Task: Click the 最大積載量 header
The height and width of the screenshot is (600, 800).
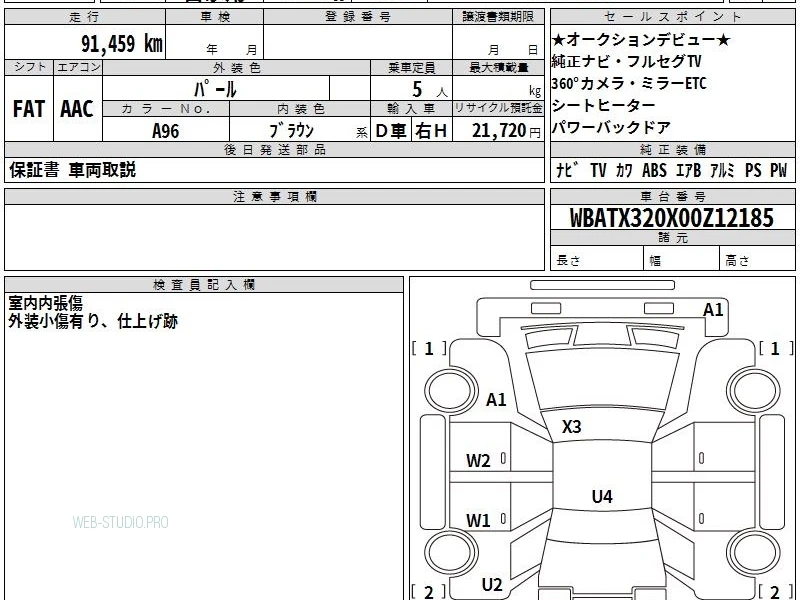Action: (x=498, y=67)
